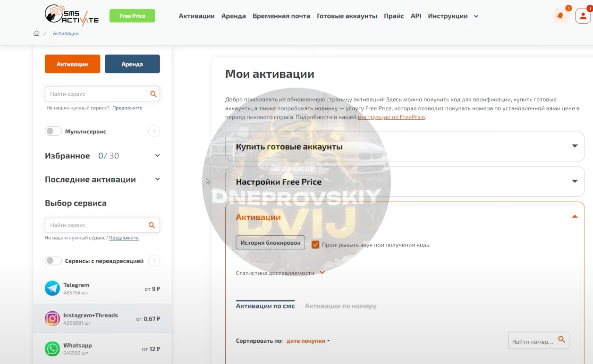Expand Последние активации section
This screenshot has height=364, width=593.
point(158,179)
